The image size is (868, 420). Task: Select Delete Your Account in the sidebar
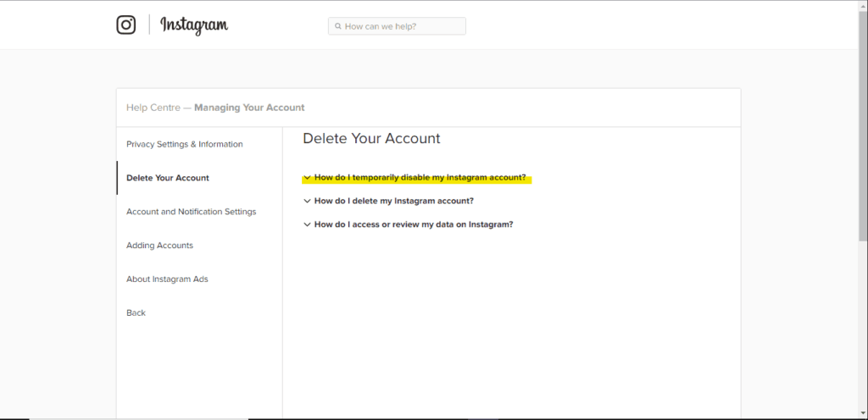click(x=168, y=178)
